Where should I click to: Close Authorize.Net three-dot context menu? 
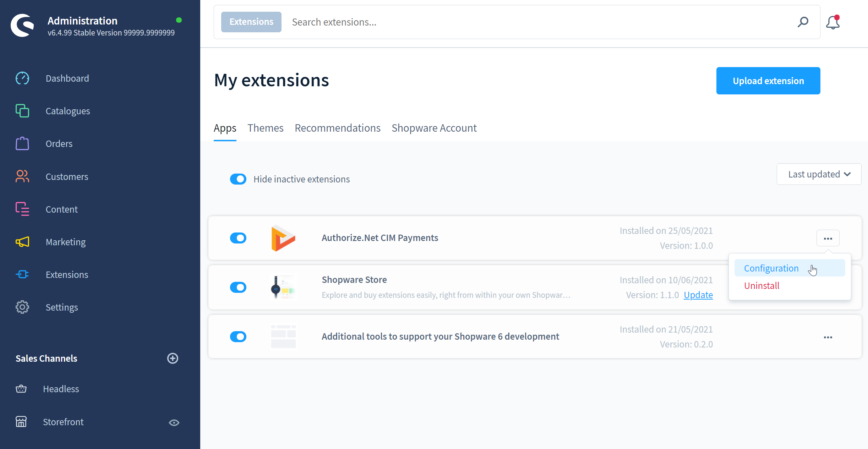(828, 238)
